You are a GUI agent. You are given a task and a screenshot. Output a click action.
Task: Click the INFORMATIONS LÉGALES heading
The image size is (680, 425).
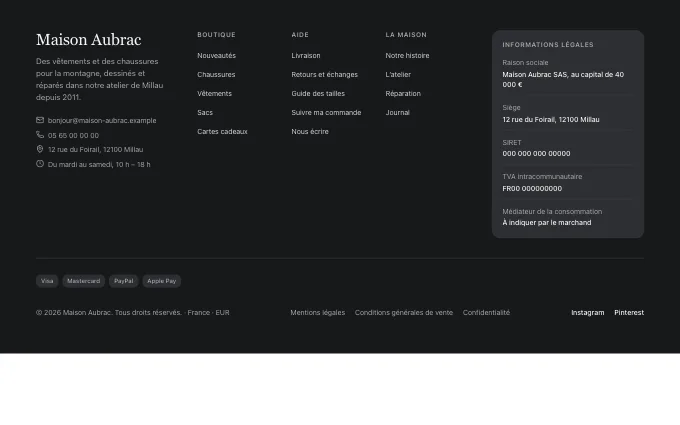(x=548, y=45)
